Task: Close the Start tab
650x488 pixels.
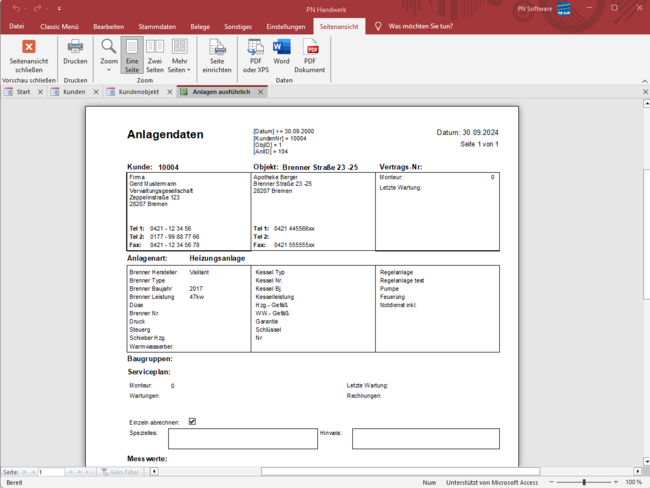Action: tap(40, 92)
